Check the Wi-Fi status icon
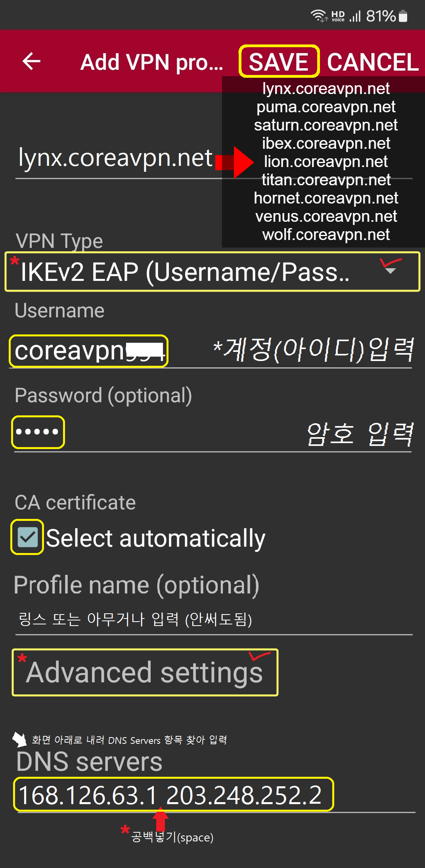 (318, 16)
